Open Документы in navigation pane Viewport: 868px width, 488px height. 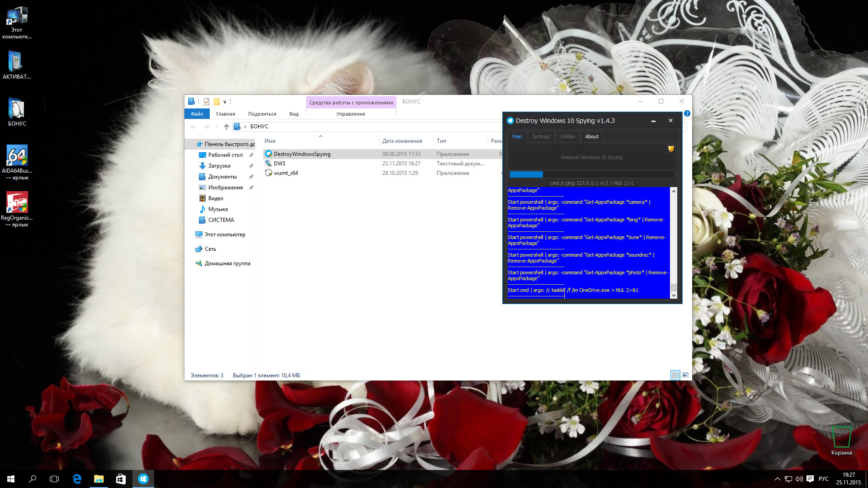[x=222, y=177]
